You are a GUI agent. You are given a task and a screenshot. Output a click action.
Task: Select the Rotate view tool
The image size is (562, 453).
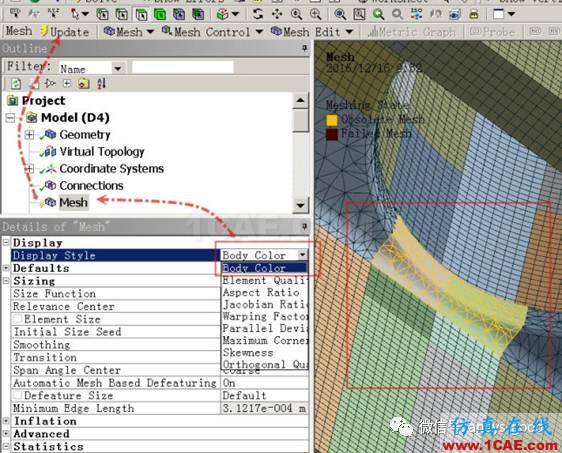click(x=257, y=14)
